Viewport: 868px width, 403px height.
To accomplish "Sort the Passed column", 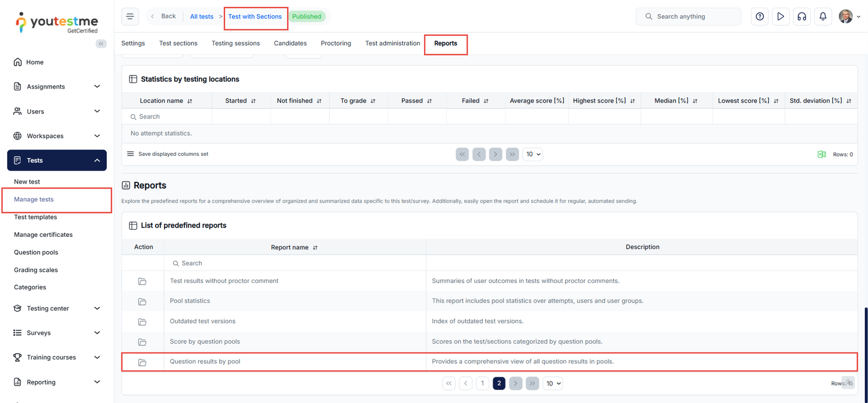I will click(x=429, y=101).
